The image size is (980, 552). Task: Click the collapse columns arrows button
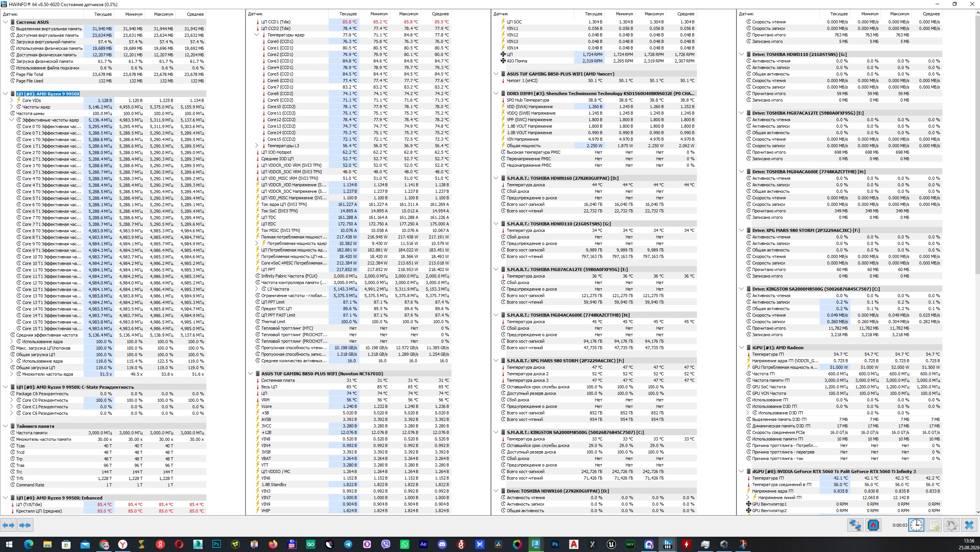tap(25, 525)
